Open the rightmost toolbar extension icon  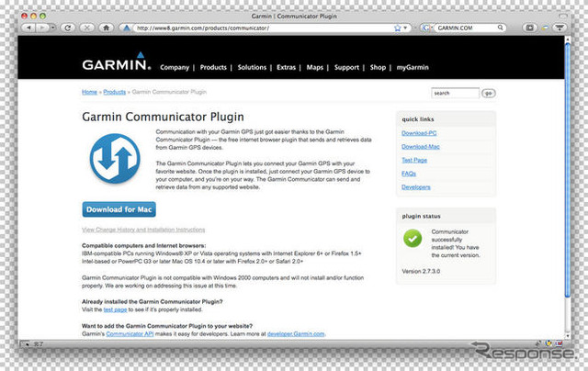click(x=560, y=28)
